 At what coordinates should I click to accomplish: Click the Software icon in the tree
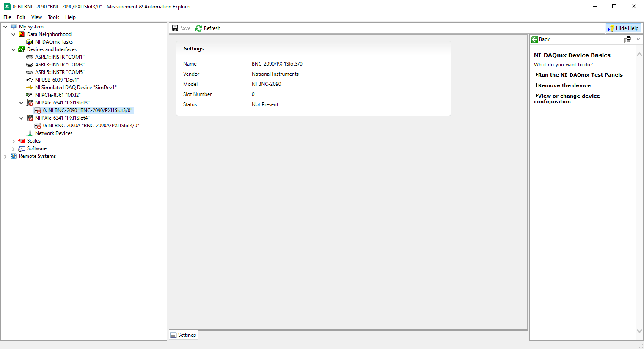(21, 148)
